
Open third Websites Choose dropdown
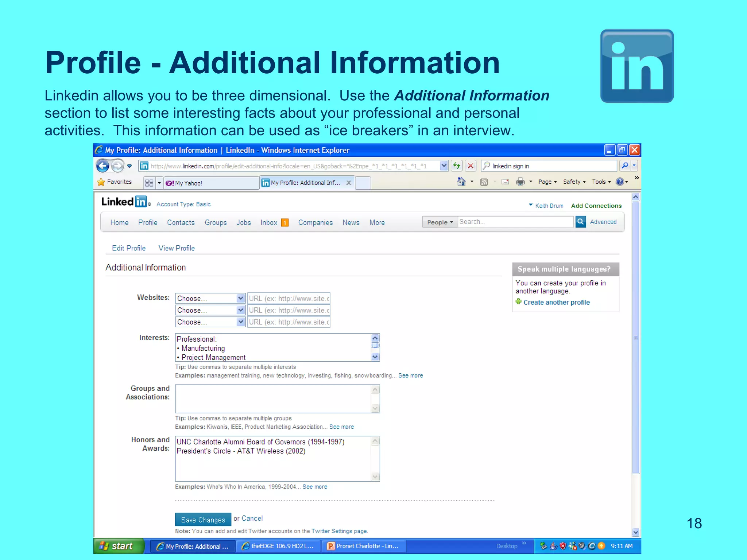(210, 322)
